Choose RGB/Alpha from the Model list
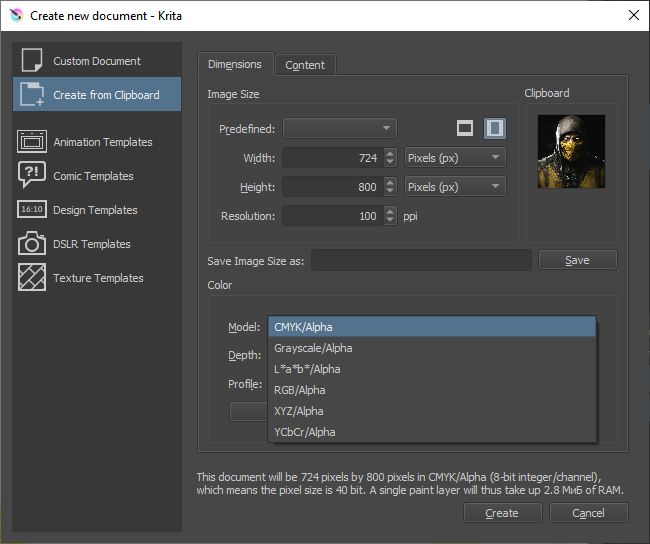This screenshot has height=544, width=650. [x=298, y=390]
